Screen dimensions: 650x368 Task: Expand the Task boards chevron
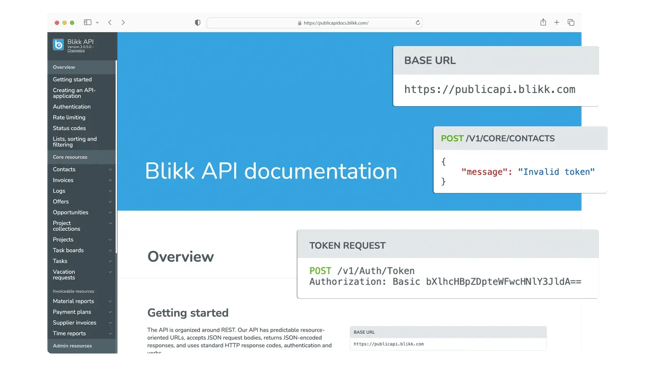click(110, 251)
